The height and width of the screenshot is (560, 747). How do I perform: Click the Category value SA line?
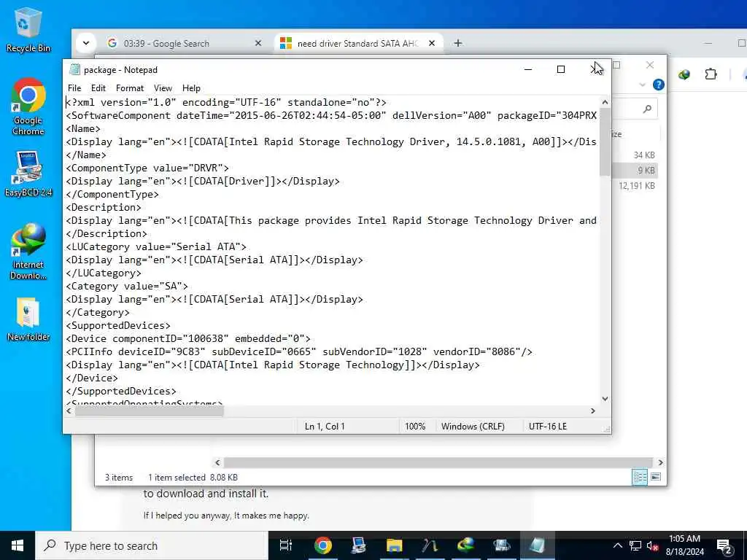(127, 286)
